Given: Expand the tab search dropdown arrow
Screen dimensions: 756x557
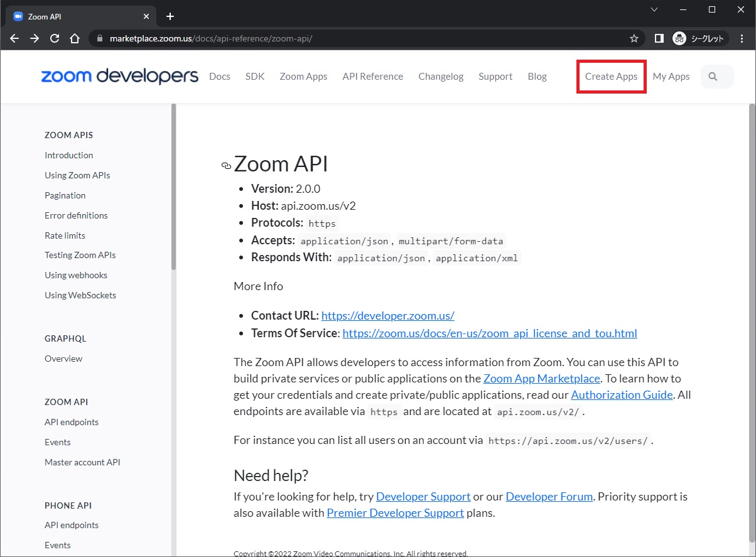Looking at the screenshot, I should (x=654, y=9).
